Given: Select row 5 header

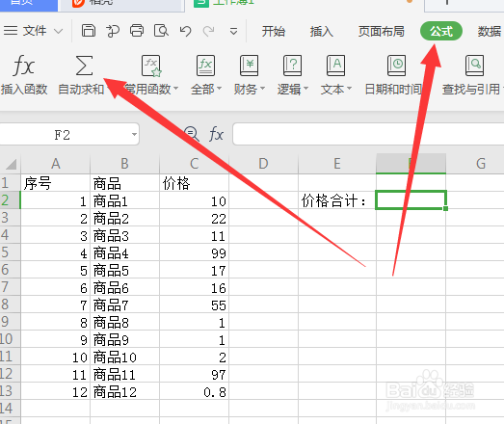Looking at the screenshot, I should tap(10, 252).
